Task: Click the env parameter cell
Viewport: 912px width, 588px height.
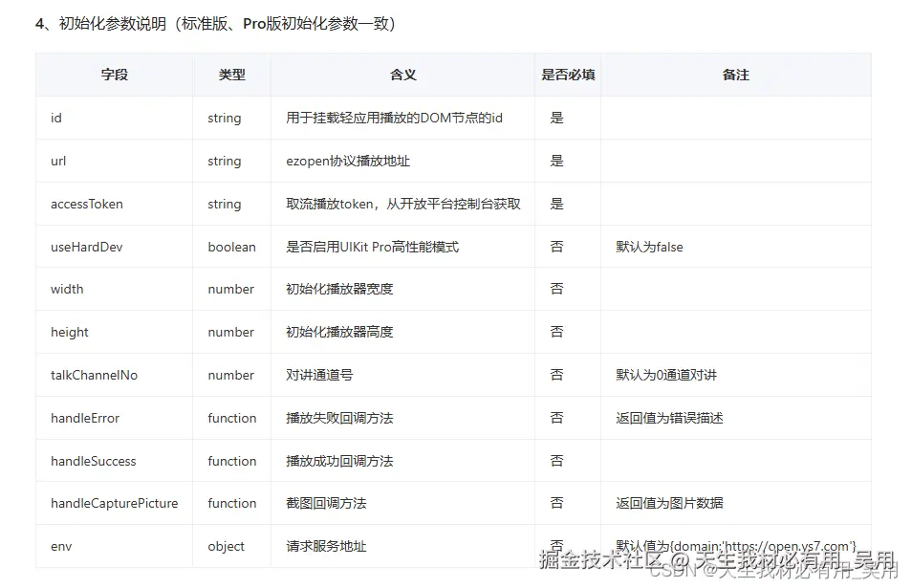Action: [x=61, y=546]
